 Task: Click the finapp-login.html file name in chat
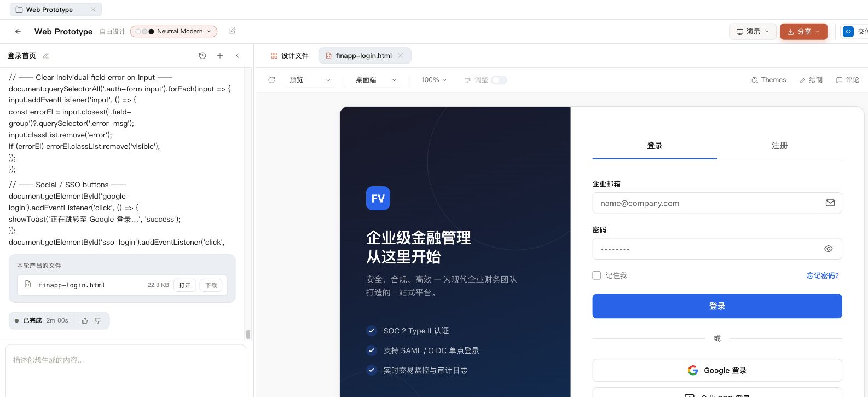pos(72,285)
